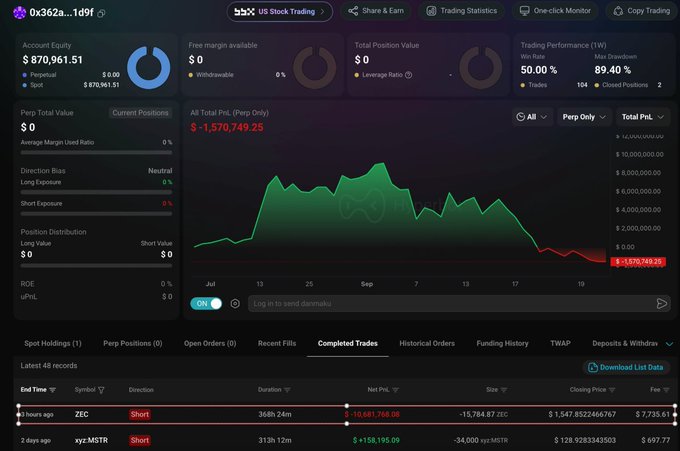This screenshot has height=451, width=680.
Task: Click the Account Equity donut chart
Action: click(148, 68)
